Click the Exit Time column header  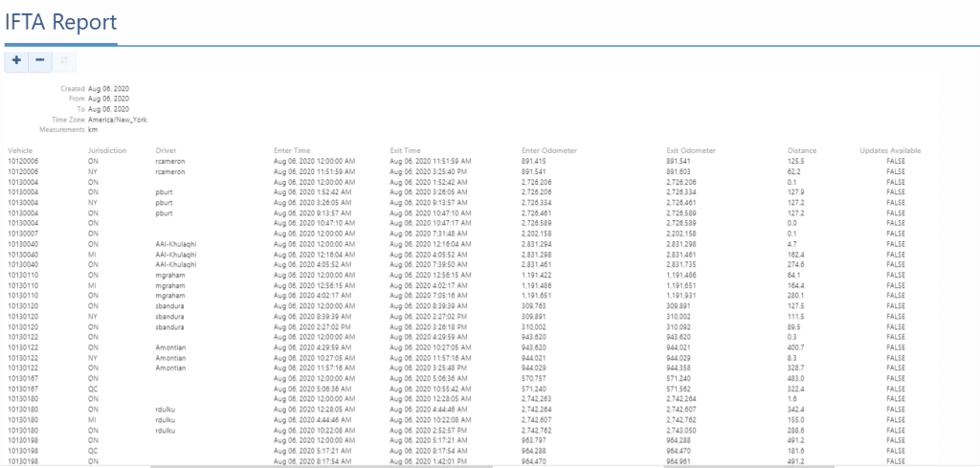point(406,151)
